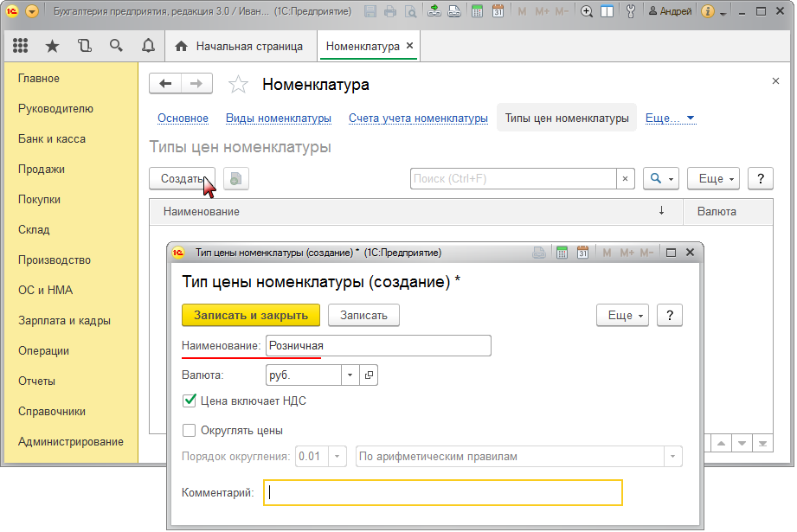This screenshot has height=532, width=797.
Task: Click the Поиск (Ctrl+F) search field
Action: [x=513, y=179]
